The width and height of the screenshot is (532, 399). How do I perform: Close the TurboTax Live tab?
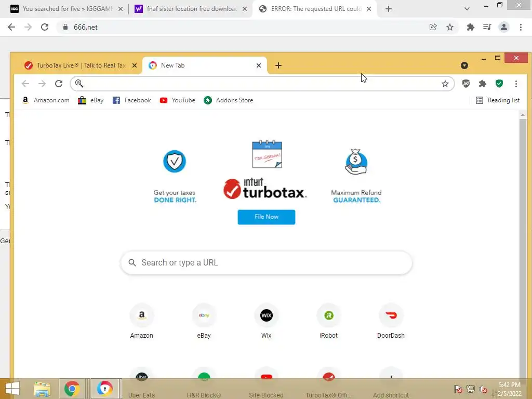tap(135, 65)
